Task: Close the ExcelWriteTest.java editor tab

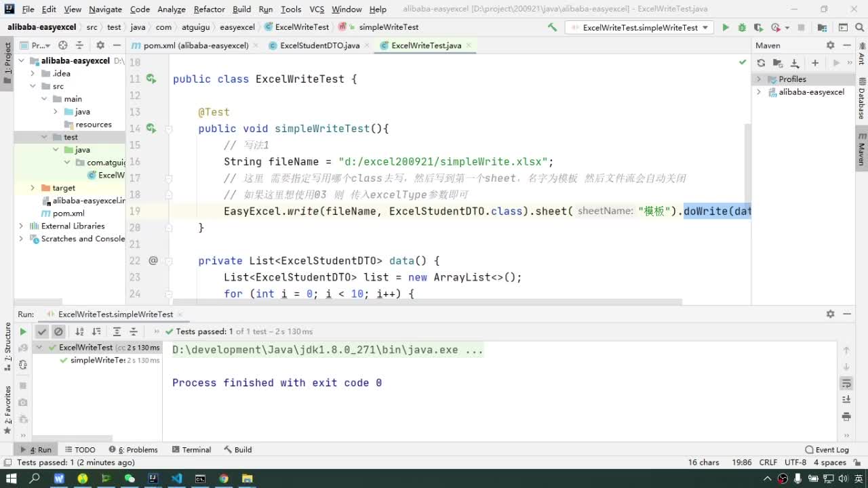Action: [x=468, y=45]
